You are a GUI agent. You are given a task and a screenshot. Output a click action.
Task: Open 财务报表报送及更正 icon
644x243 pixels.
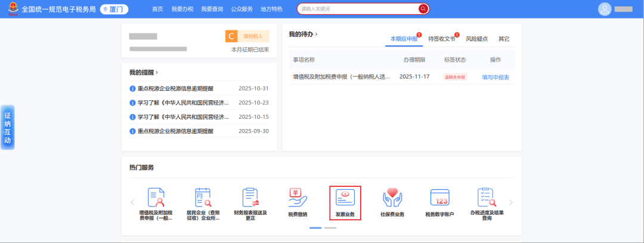coord(250,198)
